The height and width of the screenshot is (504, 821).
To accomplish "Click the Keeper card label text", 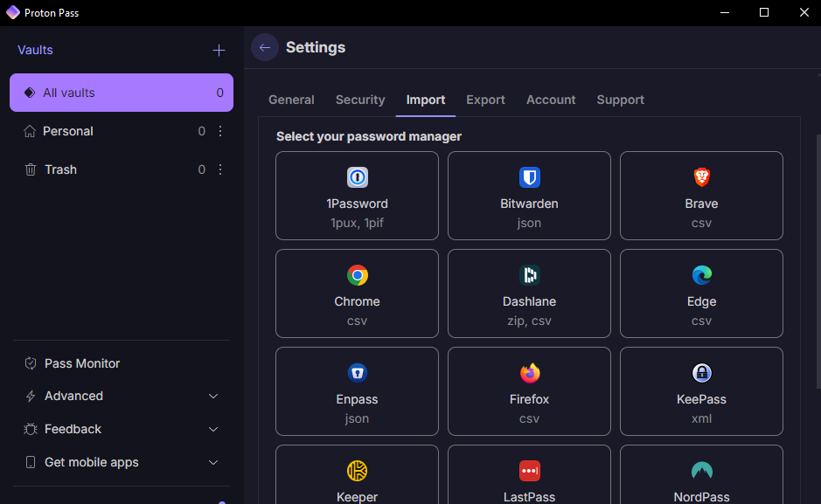I will pos(357,497).
